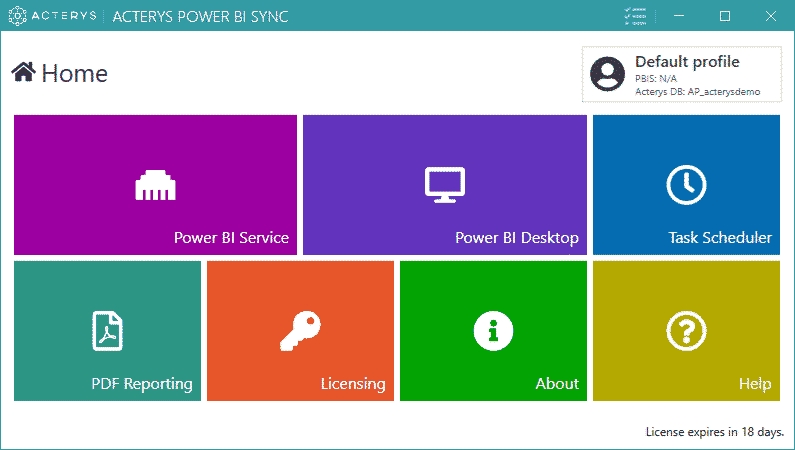Screen dimensions: 795x450
Task: Click the Home house icon
Action: 23,72
